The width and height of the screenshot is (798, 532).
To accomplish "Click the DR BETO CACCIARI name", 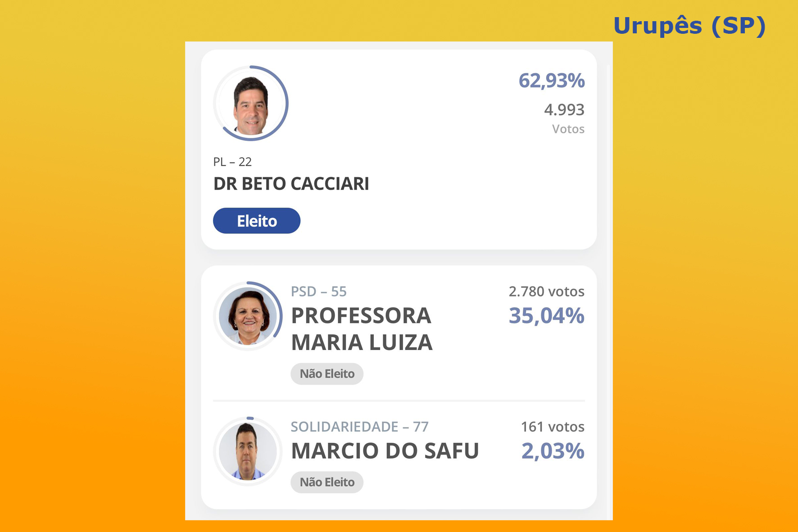I will (291, 184).
